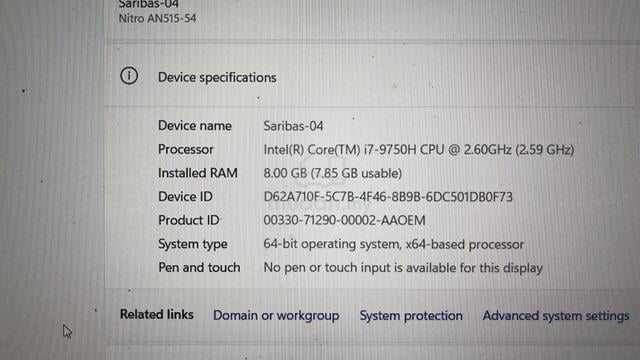
Task: Click the Product ID label
Action: point(189,220)
